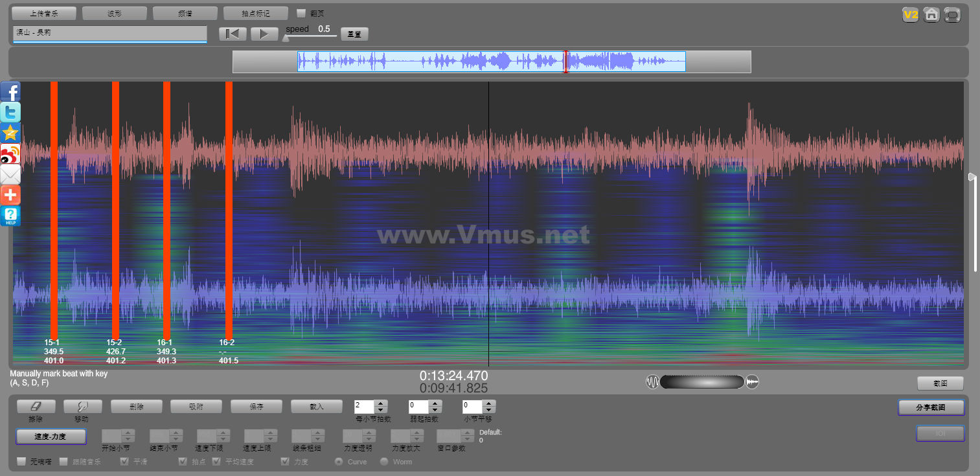Screen dimensions: 980x476
Task: Click the 吸附 snap button
Action: tap(196, 407)
